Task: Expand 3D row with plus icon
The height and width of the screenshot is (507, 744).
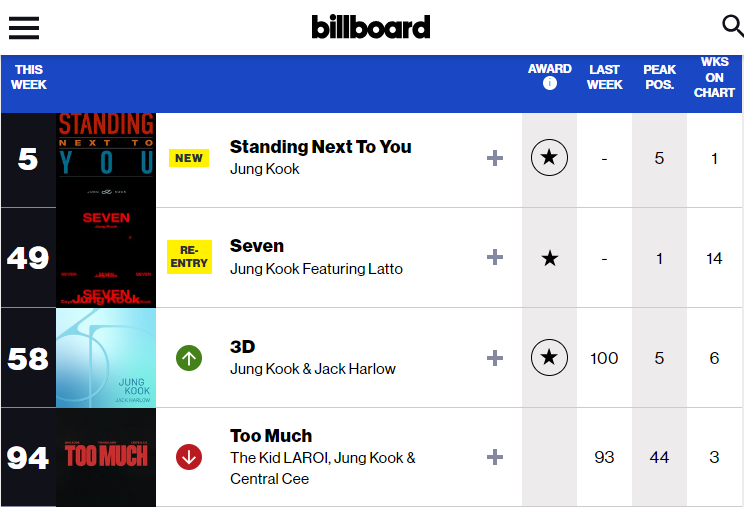Action: tap(494, 358)
